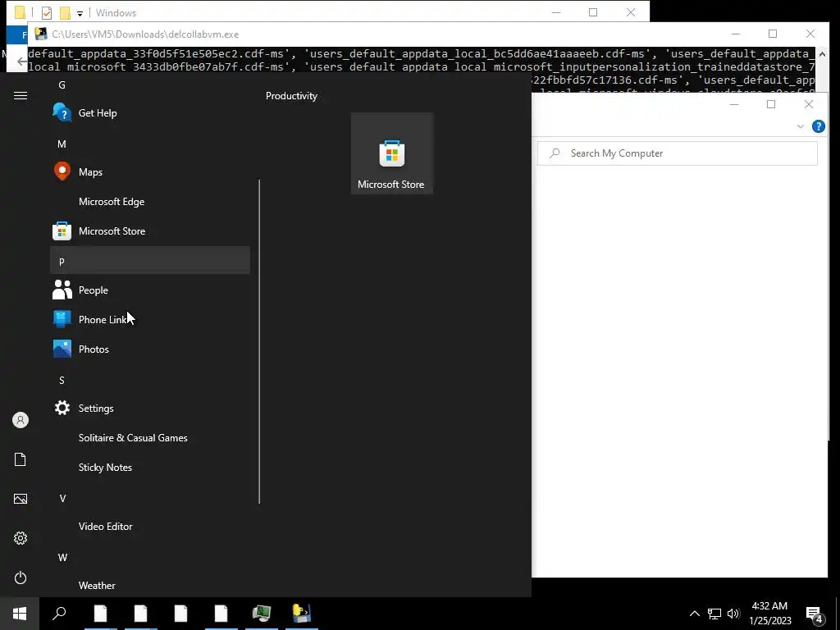
Task: Open the blue Help icon in Explorer
Action: pos(818,126)
